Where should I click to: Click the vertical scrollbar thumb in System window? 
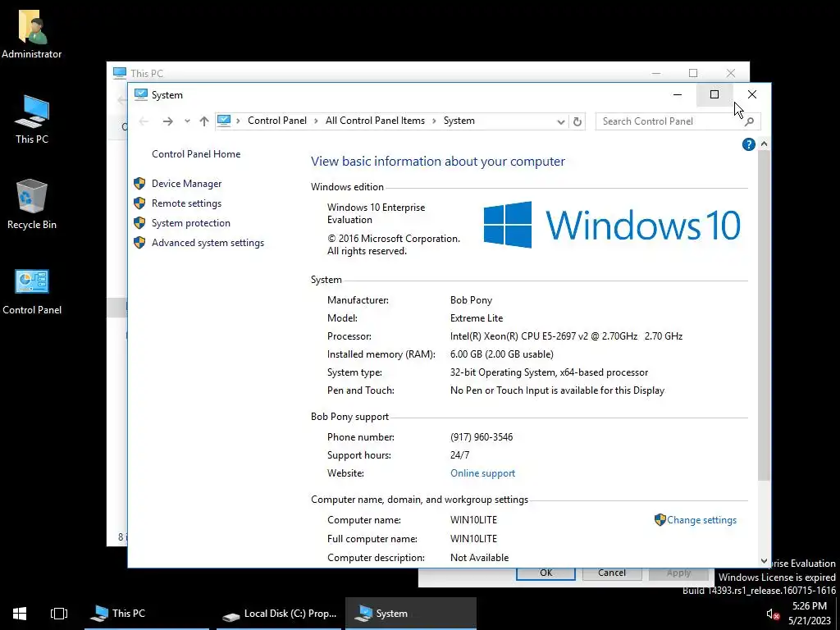764,316
